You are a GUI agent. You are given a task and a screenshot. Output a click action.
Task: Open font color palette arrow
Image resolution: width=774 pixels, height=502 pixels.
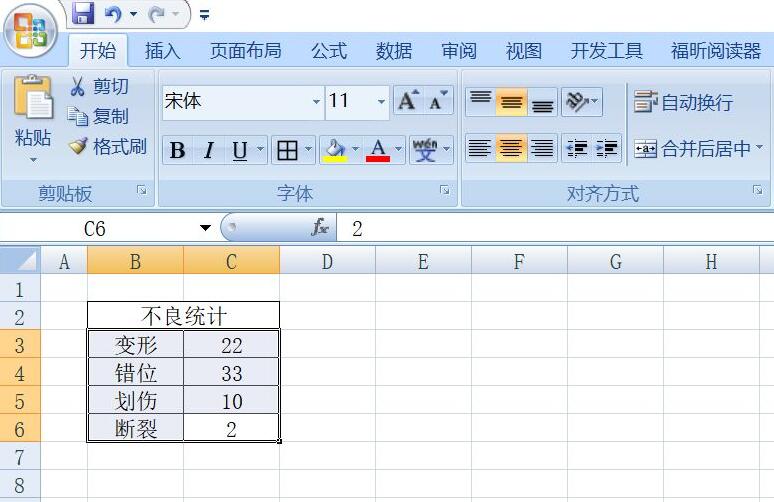coord(398,149)
